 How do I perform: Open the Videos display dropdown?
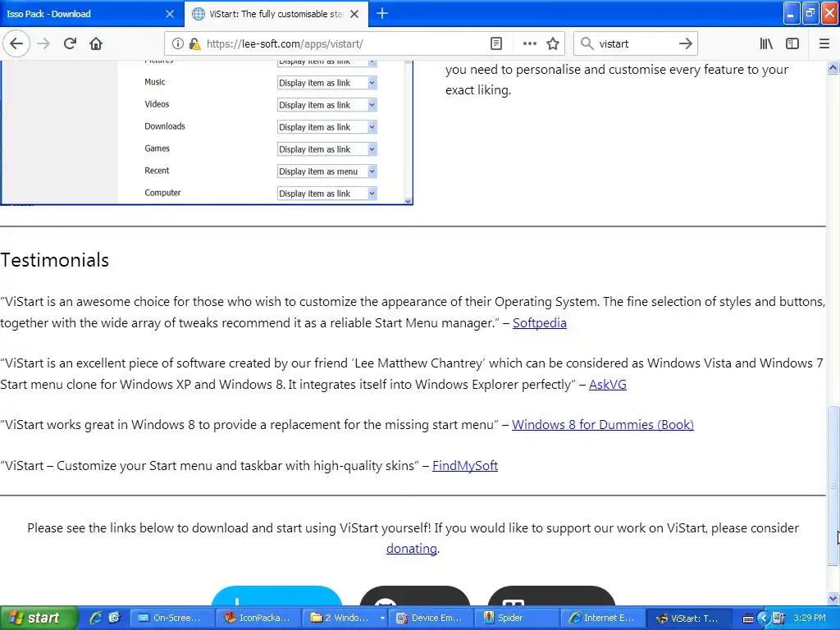click(x=326, y=105)
